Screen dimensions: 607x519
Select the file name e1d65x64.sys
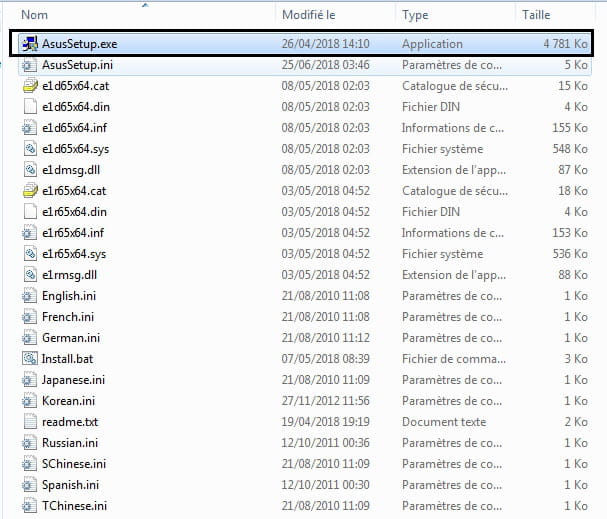coord(75,149)
